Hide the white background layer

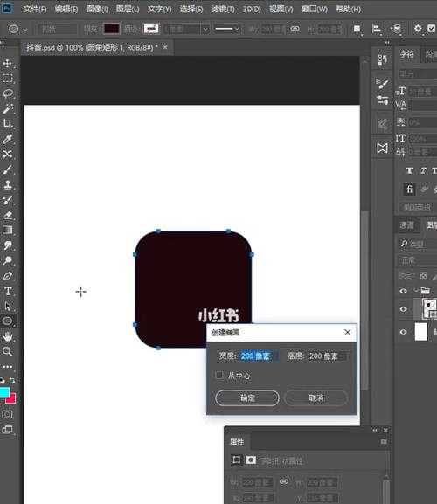(x=403, y=332)
